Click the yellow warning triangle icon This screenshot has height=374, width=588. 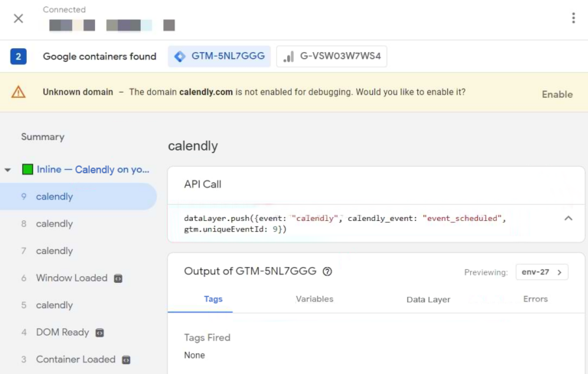tap(18, 93)
